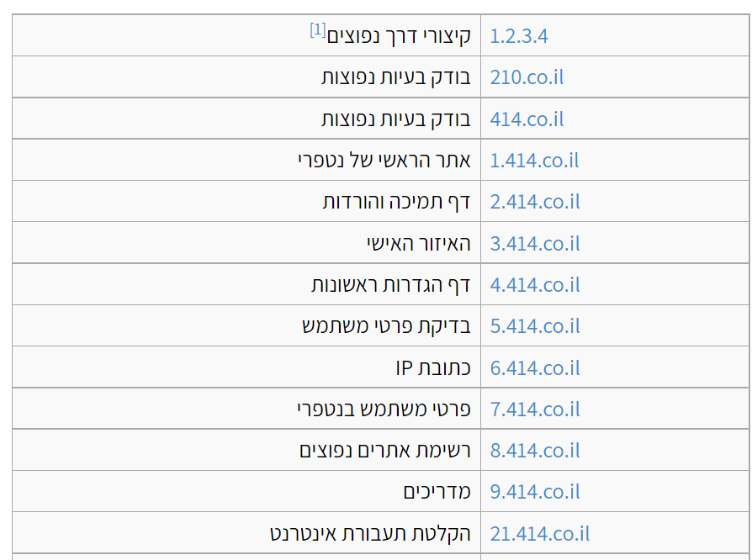
Task: Open the 4.414.co.il link
Action: [x=534, y=285]
